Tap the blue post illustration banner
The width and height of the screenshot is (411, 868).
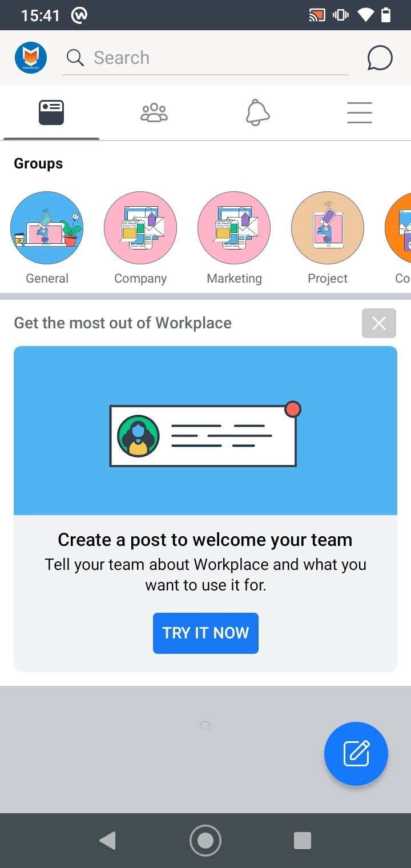(205, 431)
